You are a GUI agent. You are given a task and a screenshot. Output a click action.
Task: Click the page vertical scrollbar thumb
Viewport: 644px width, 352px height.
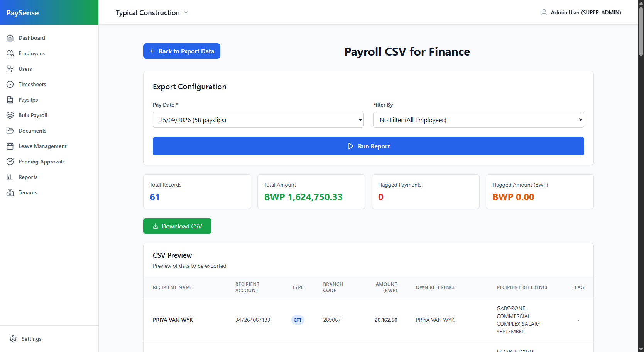point(641,31)
